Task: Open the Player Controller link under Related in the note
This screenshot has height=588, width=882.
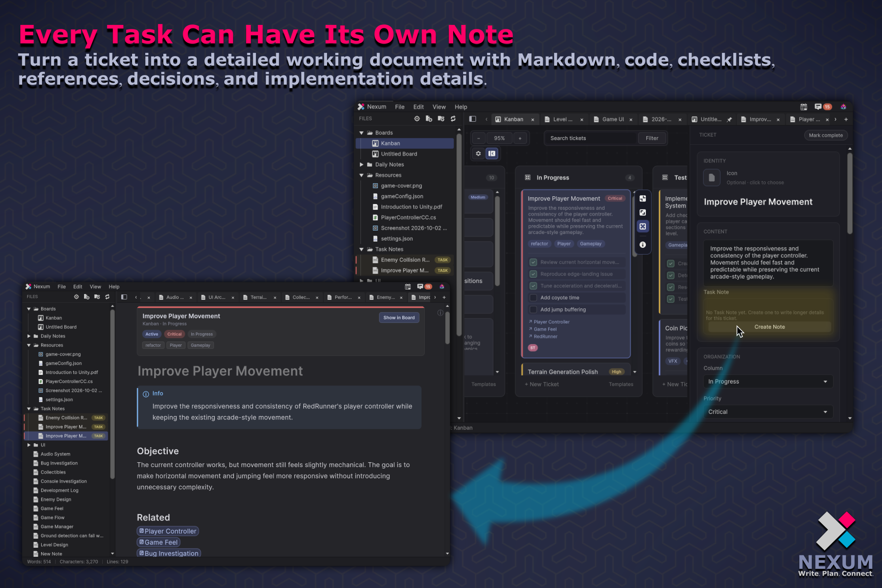Action: coord(168,531)
